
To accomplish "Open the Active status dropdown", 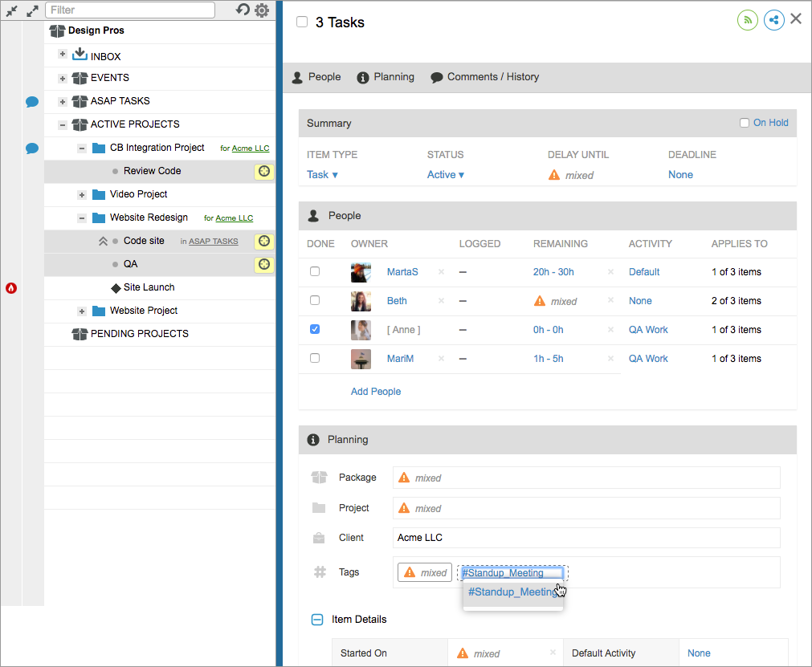I will tap(445, 175).
